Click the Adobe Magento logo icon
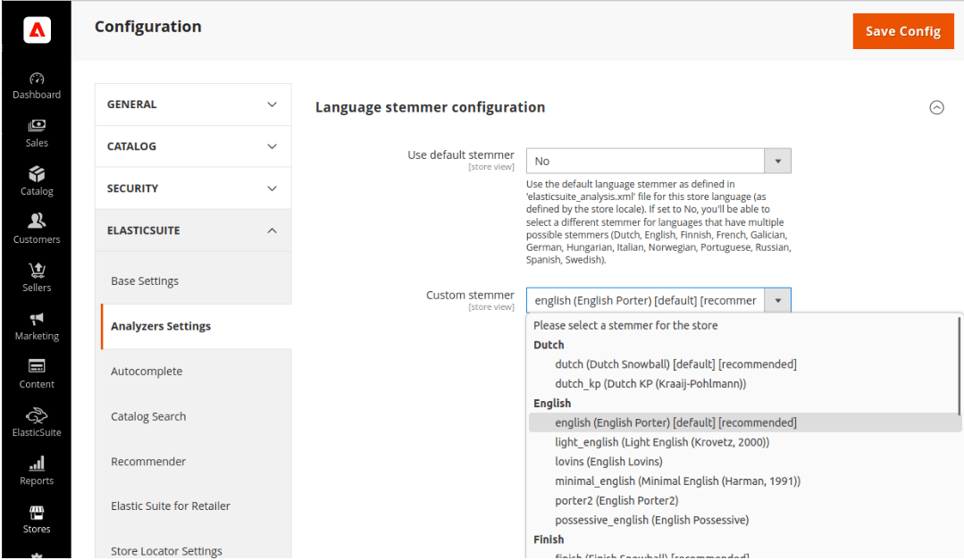 (37, 31)
